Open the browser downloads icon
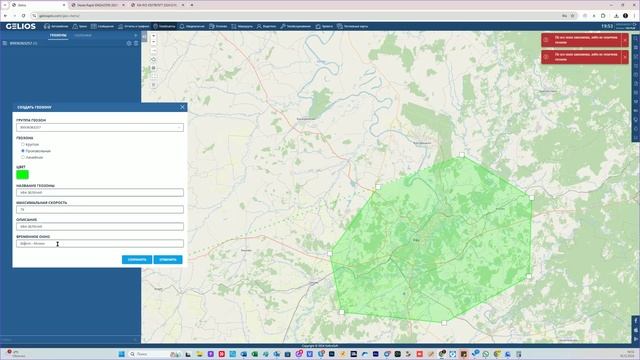640x360 pixels. click(616, 16)
